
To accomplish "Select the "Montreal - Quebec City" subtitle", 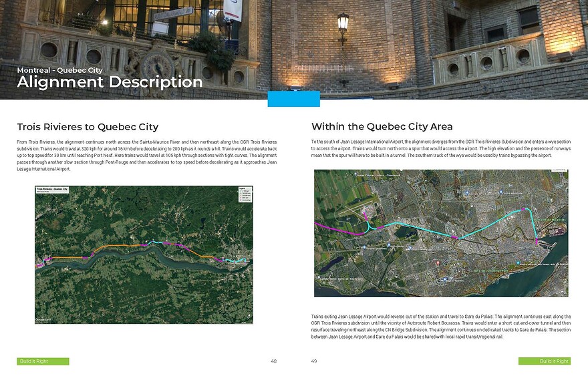I will point(59,70).
